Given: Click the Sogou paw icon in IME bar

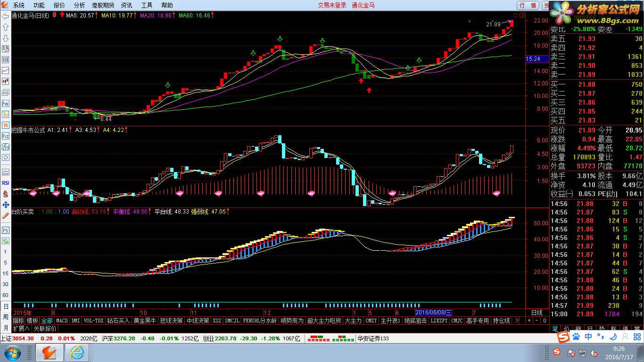Looking at the screenshot, I should click(x=576, y=337).
